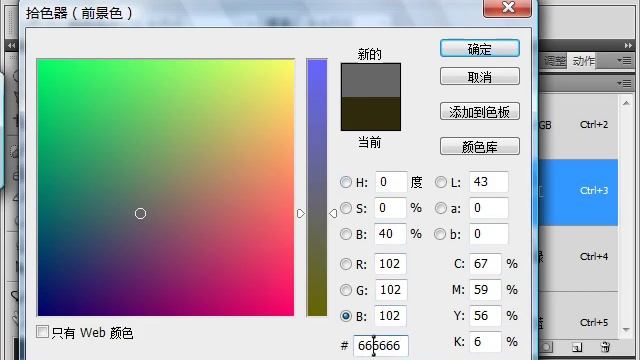Switch to the 调整 panel tab
Screen dimensions: 640x360
(x=555, y=61)
